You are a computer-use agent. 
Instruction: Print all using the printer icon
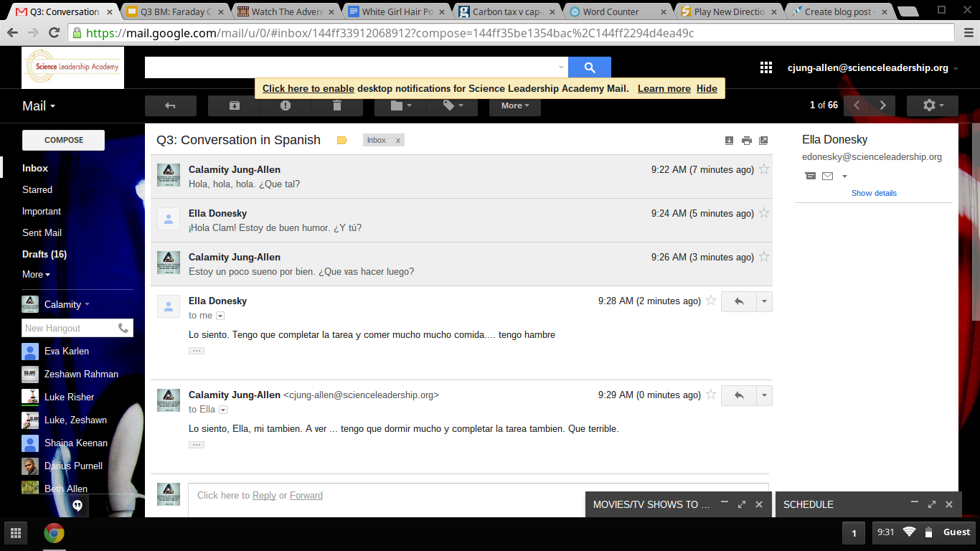(746, 141)
